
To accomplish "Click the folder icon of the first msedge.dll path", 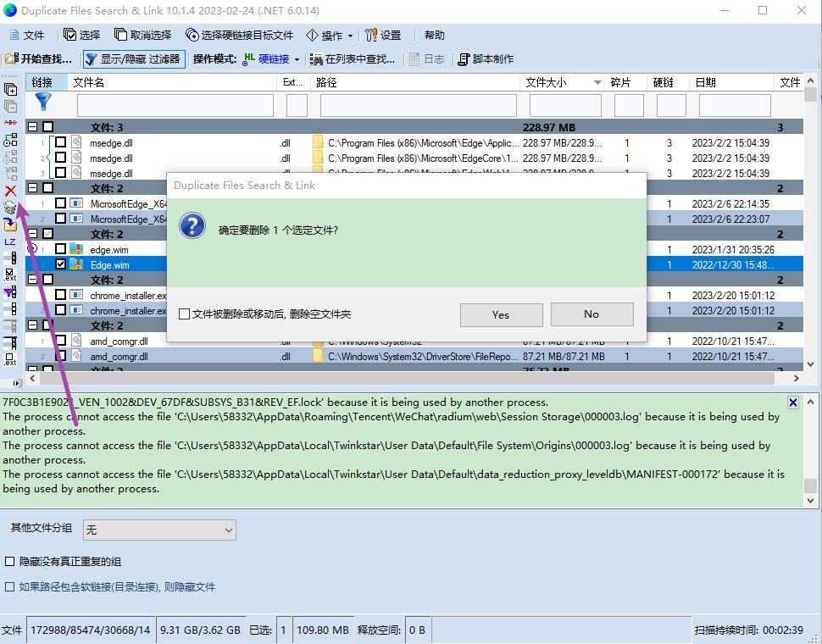I will tap(318, 142).
